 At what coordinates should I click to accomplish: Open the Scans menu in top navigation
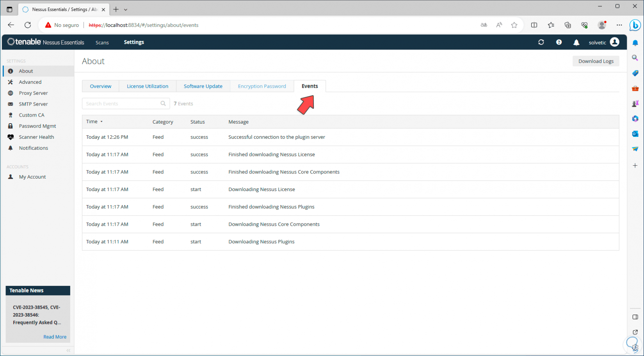102,43
